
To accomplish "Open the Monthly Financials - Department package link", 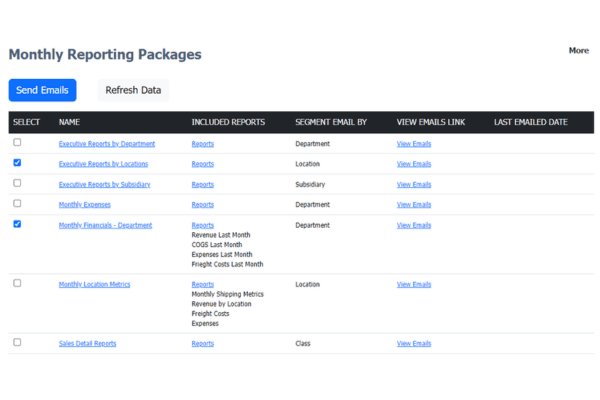I will tap(105, 225).
